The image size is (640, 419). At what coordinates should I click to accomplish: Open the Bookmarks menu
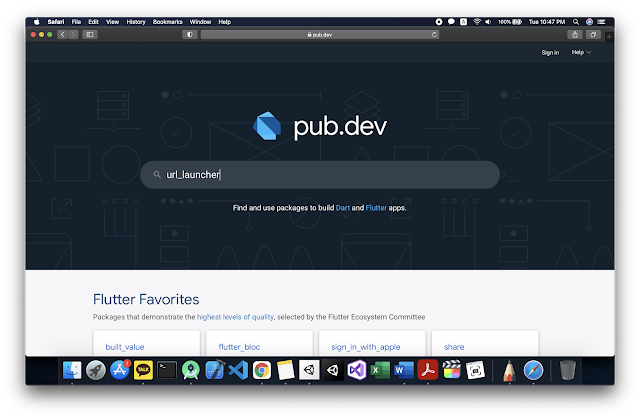(167, 22)
